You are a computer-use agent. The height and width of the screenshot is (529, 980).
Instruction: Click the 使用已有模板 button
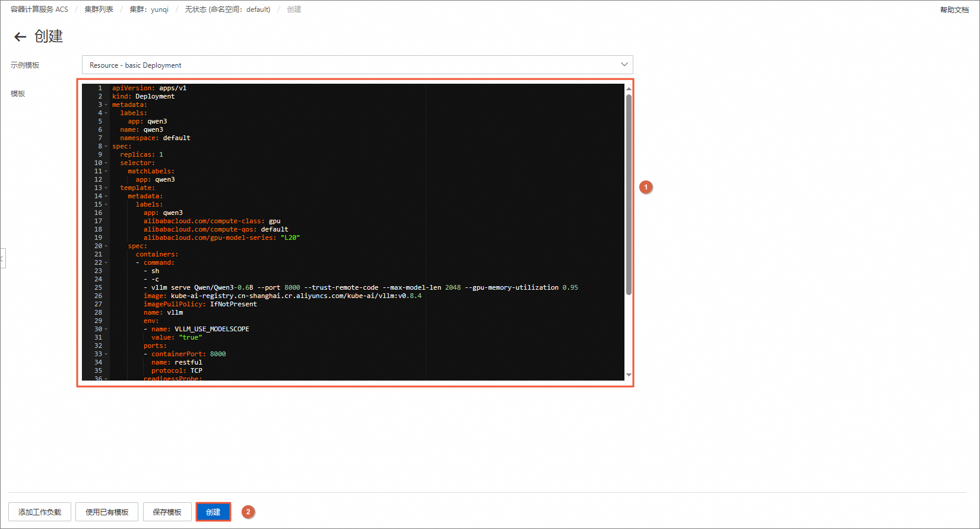107,512
